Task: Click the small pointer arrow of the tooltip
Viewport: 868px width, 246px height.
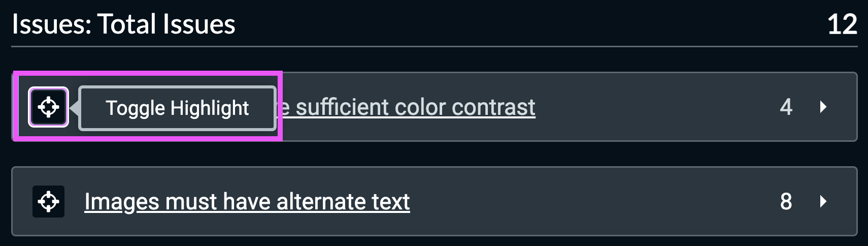Action: click(74, 108)
